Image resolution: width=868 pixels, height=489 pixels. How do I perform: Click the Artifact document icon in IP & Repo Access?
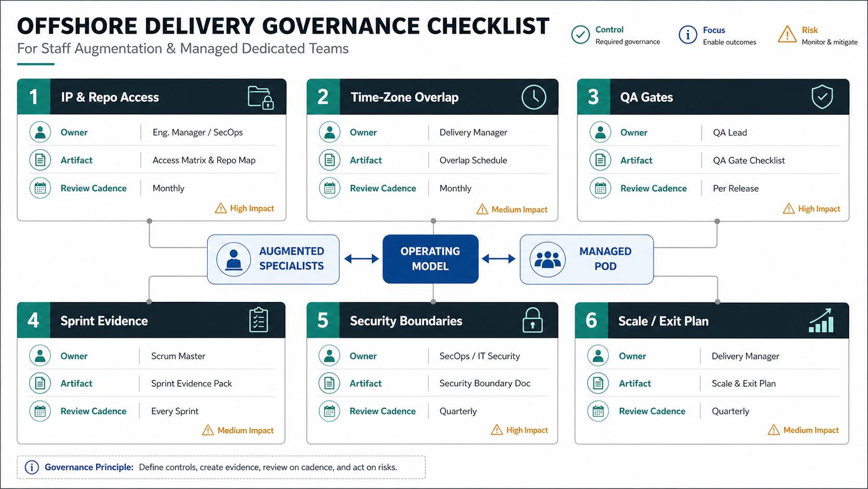pos(40,160)
